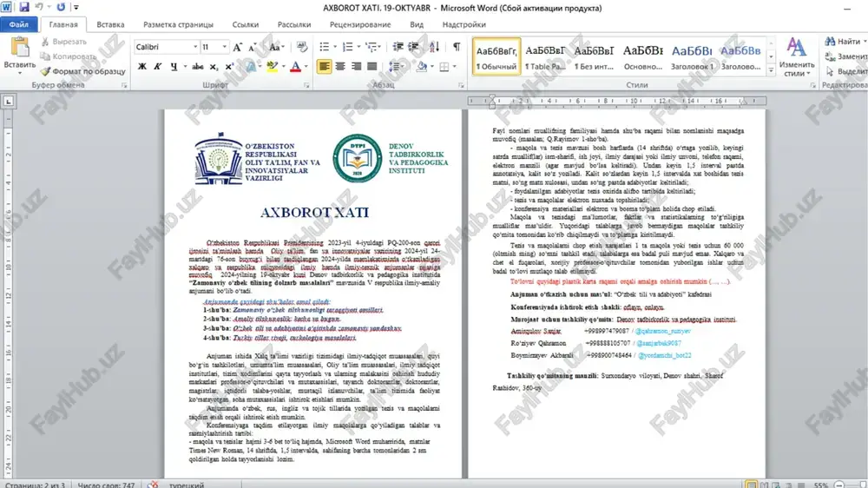Click the Clear Formatting eraser icon

pyautogui.click(x=302, y=47)
